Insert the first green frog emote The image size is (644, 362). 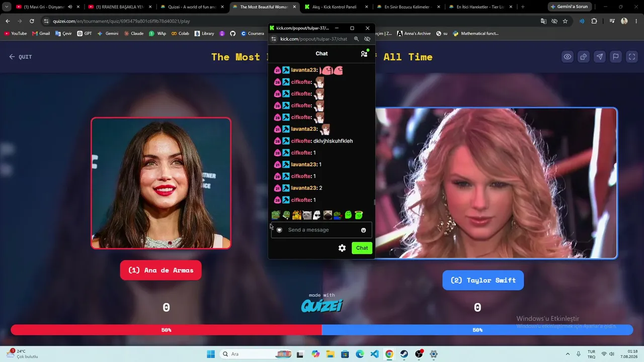point(276,215)
